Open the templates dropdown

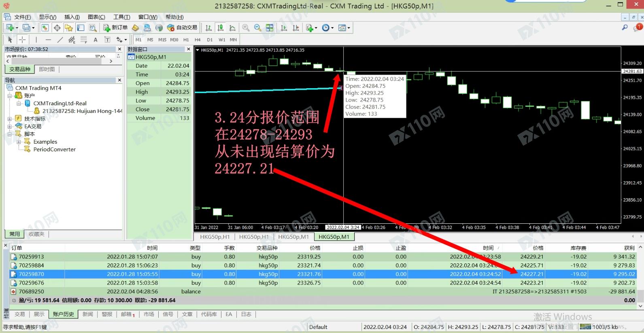(x=344, y=28)
